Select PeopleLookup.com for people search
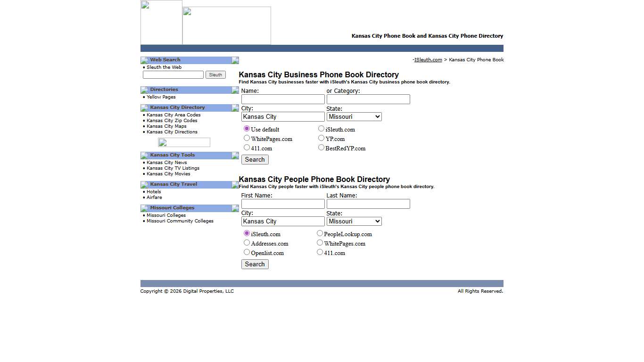This screenshot has width=644, height=362. pos(320,233)
